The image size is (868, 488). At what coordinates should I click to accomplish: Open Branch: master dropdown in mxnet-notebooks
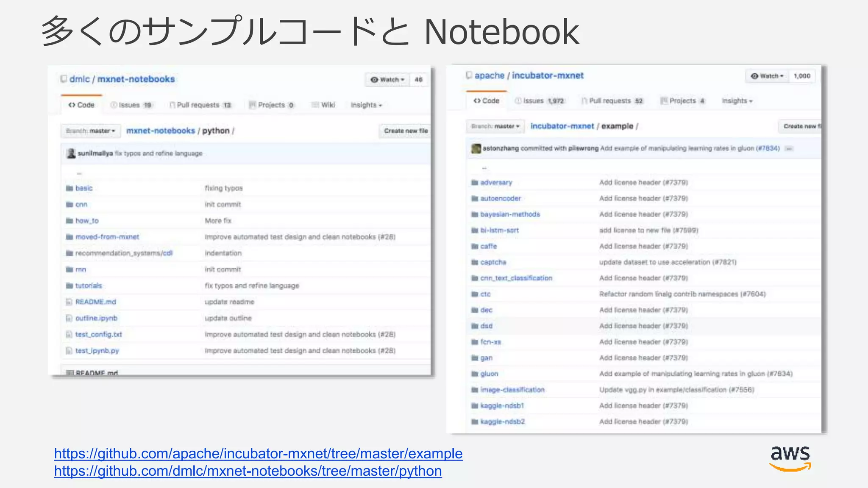91,131
